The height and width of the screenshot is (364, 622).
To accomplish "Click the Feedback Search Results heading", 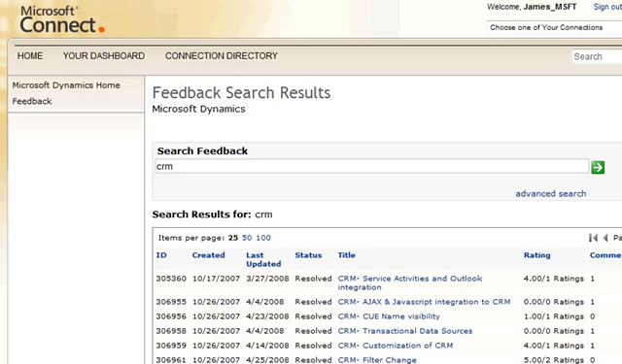I will click(x=241, y=92).
